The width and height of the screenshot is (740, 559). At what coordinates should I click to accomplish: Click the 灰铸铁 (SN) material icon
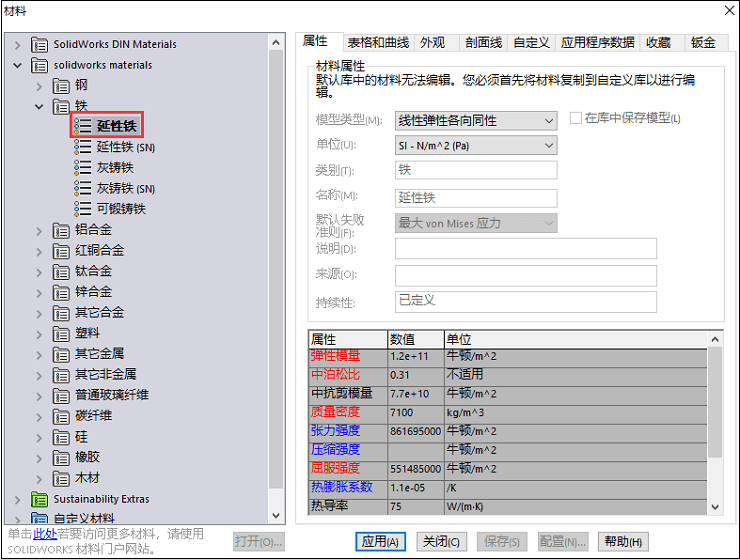83,188
